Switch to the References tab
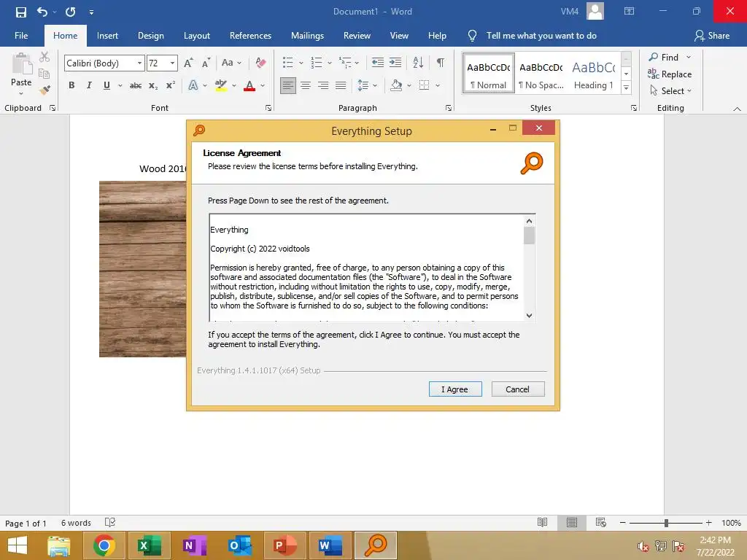This screenshot has width=747, height=560. (250, 36)
